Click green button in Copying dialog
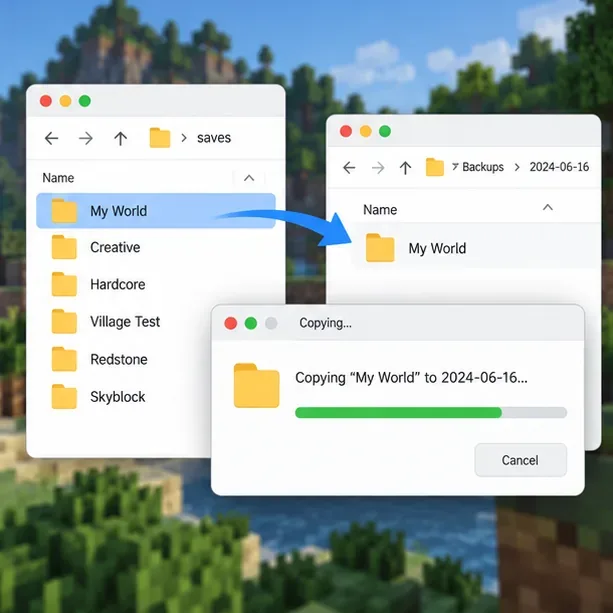This screenshot has height=613, width=613. 251,323
